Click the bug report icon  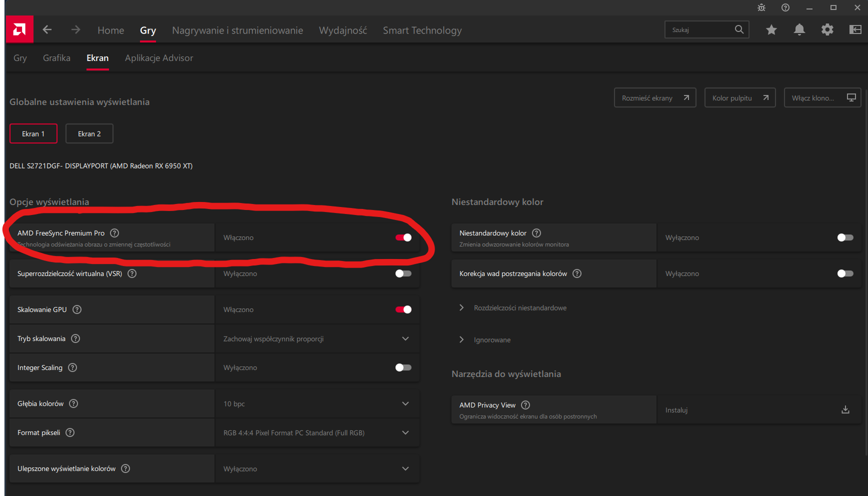tap(761, 7)
